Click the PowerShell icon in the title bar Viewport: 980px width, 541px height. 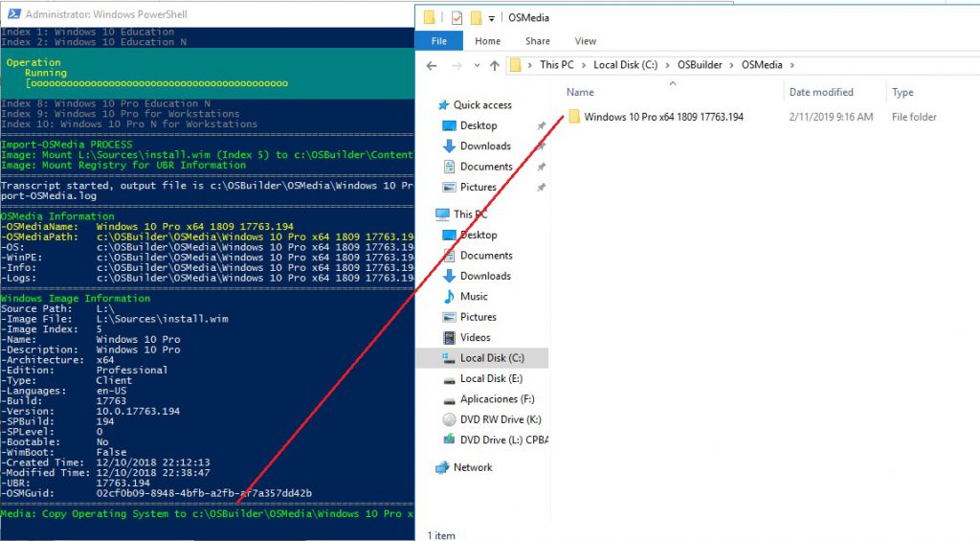click(13, 14)
